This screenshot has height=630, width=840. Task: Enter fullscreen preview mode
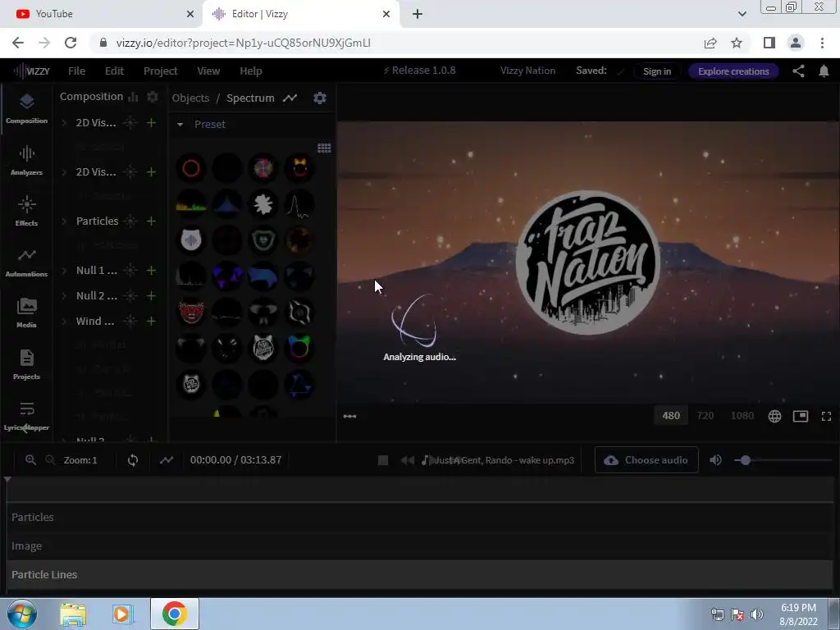(827, 416)
